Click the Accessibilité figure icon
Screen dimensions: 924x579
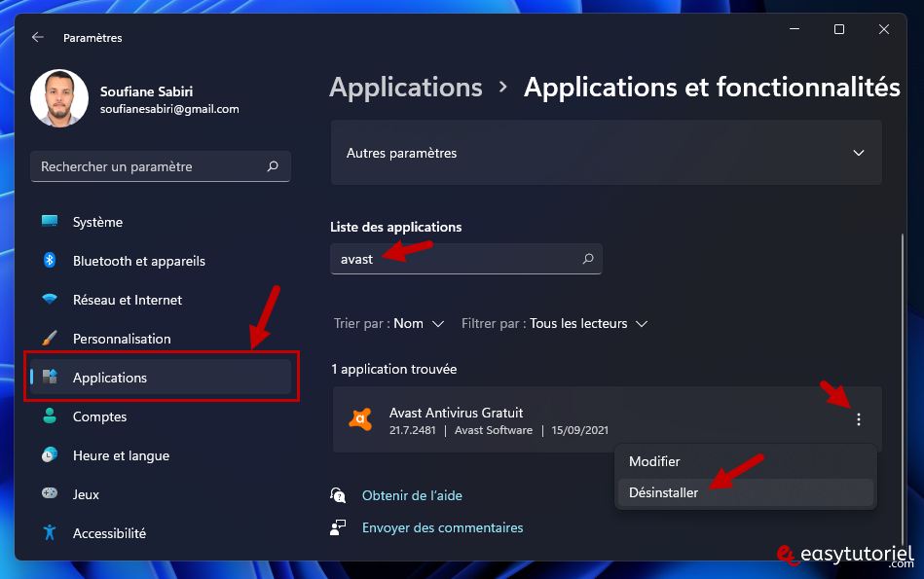[x=50, y=532]
